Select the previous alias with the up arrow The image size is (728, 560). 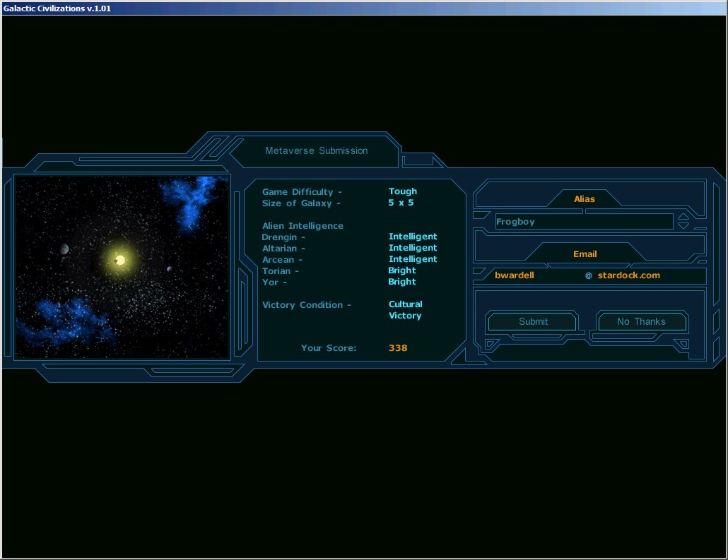[683, 217]
